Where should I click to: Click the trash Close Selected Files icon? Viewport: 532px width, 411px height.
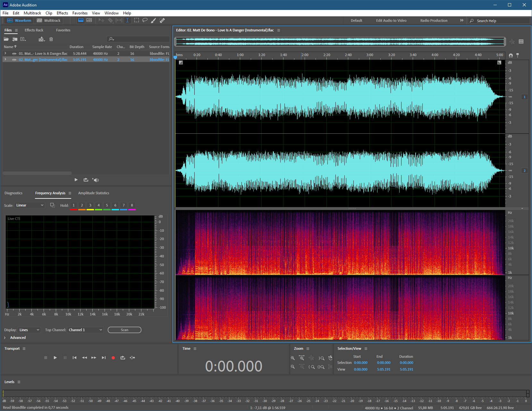coord(51,39)
